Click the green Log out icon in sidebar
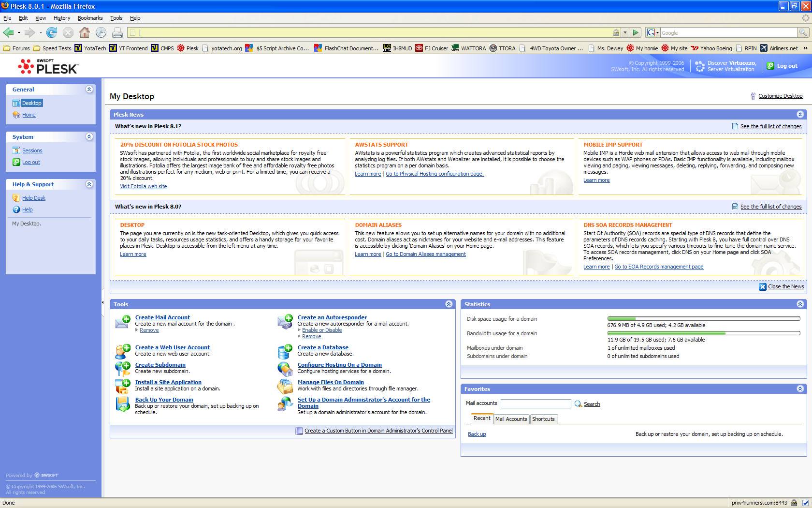 16,162
